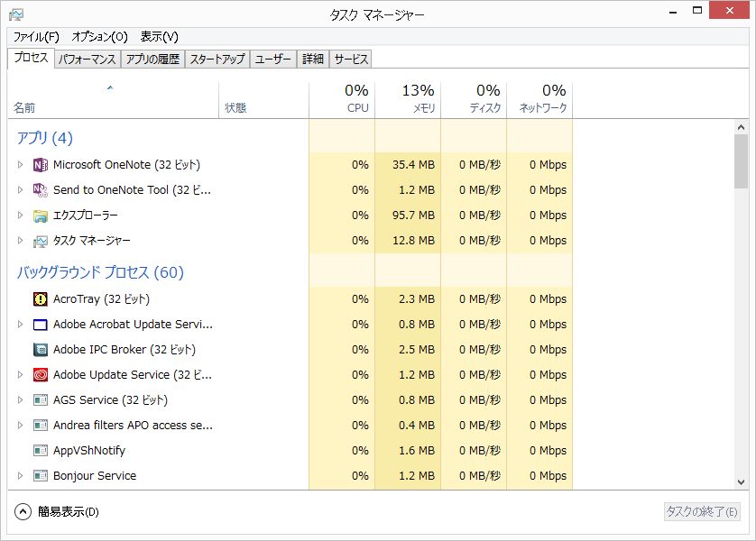Click the エクスプローラー folder icon
The width and height of the screenshot is (756, 541).
41,215
